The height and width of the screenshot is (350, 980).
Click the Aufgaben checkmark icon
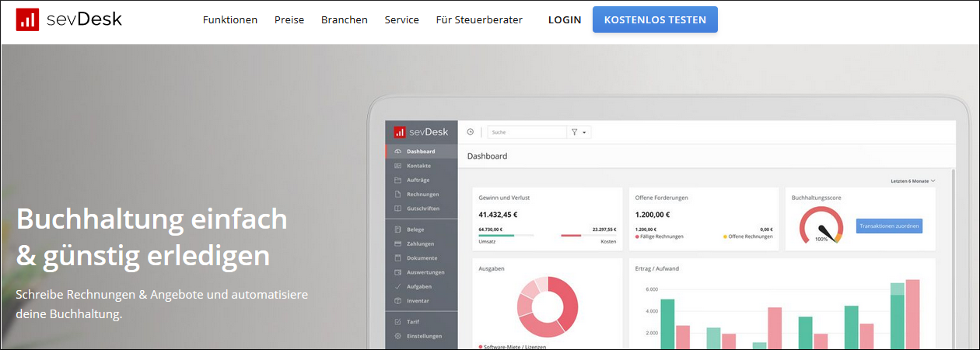click(397, 286)
